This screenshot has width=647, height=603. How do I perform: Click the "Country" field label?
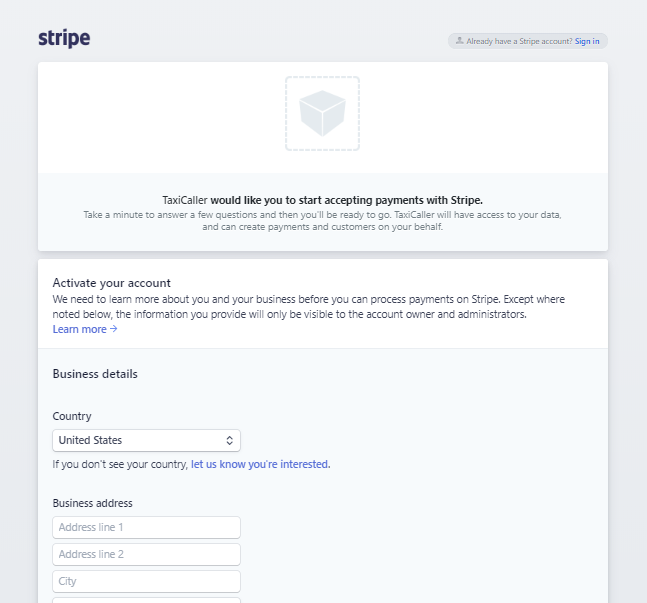tap(72, 416)
